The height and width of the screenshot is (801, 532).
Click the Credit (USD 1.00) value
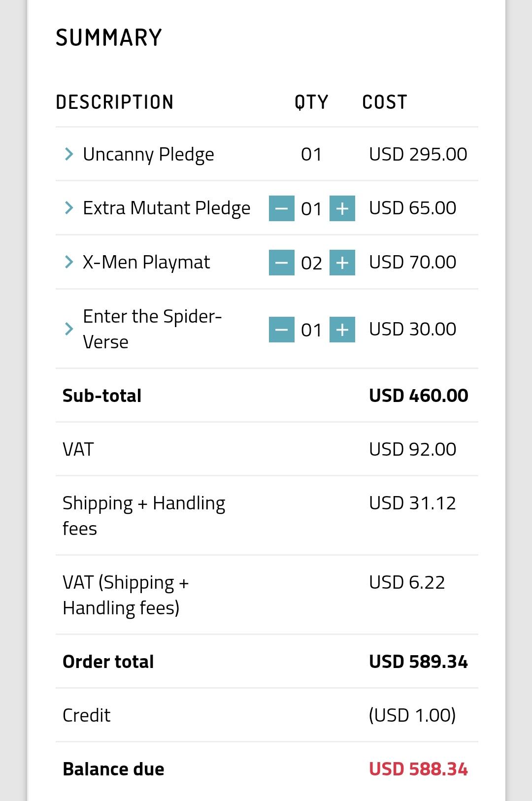tap(412, 715)
